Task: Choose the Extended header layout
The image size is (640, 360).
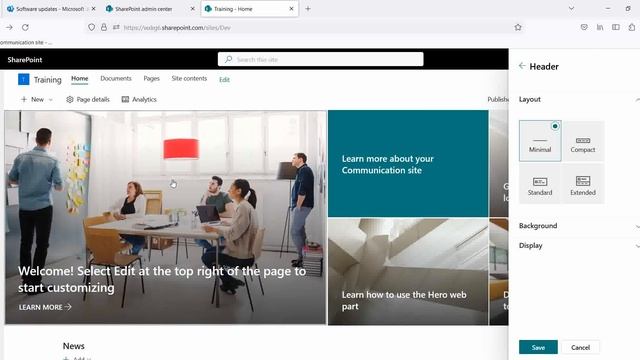Action: coord(583,184)
